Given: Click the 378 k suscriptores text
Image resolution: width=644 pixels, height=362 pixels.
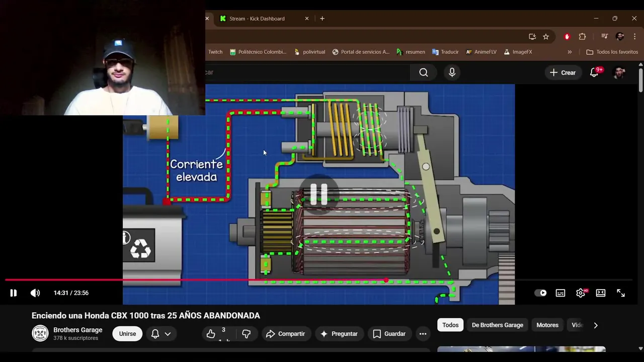Looking at the screenshot, I should [75, 338].
